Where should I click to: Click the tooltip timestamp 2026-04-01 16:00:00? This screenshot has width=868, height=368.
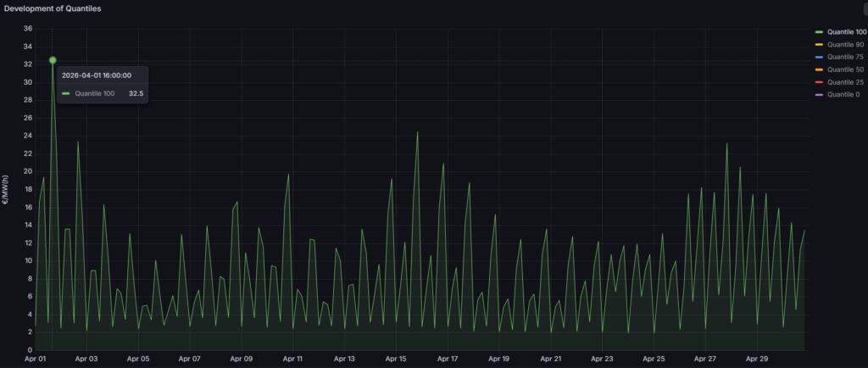point(97,75)
